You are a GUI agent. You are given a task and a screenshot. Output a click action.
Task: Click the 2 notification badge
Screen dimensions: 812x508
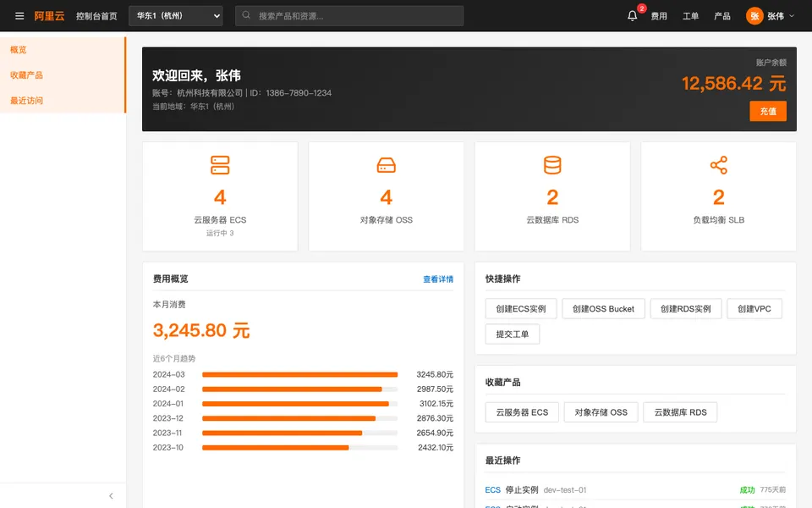coord(642,8)
